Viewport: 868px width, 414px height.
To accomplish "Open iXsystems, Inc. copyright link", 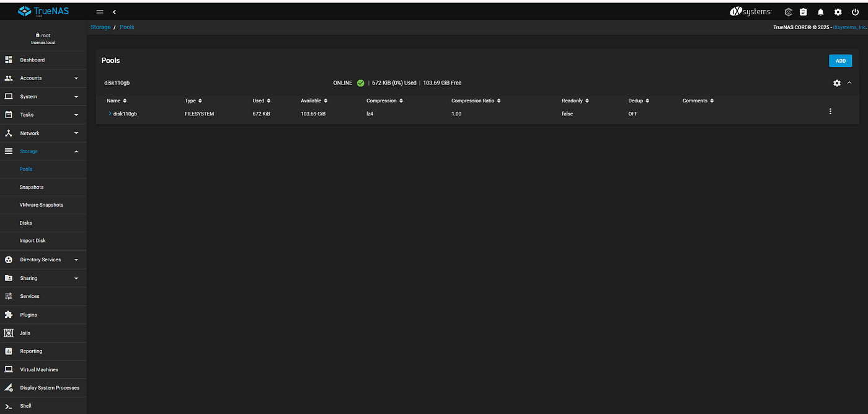I will [x=848, y=27].
